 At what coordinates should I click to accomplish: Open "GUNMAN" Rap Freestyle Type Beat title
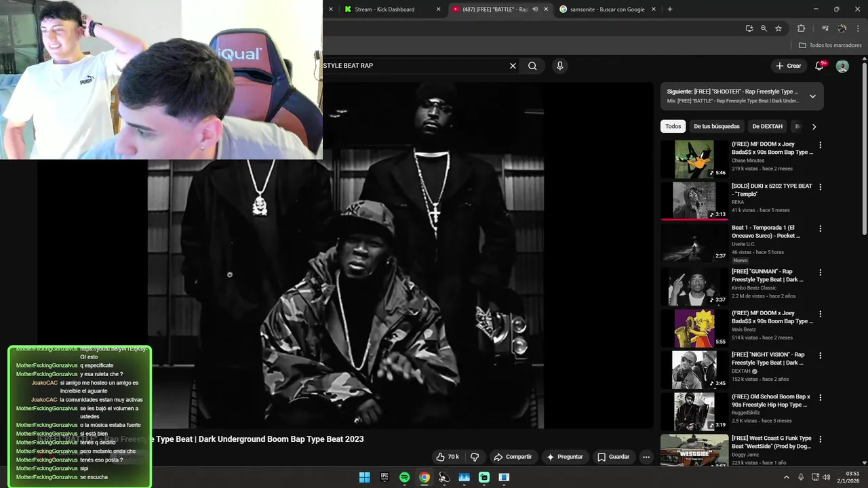point(768,275)
